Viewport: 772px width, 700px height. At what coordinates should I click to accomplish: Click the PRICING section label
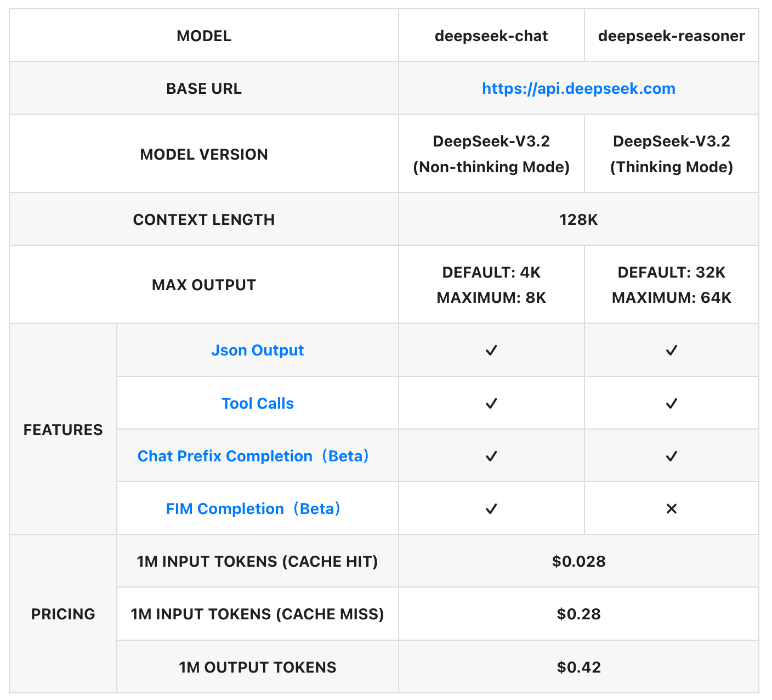pyautogui.click(x=63, y=614)
